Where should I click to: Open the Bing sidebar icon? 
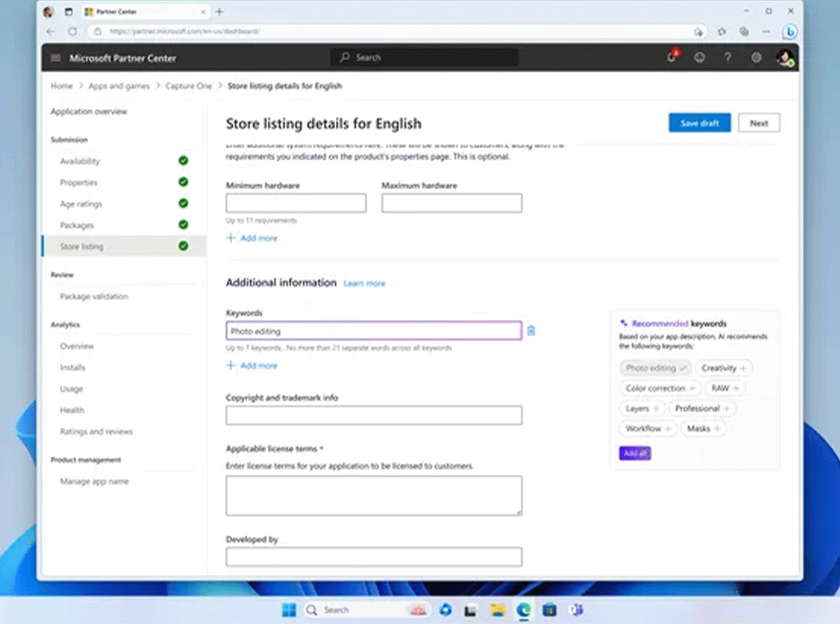(x=789, y=31)
